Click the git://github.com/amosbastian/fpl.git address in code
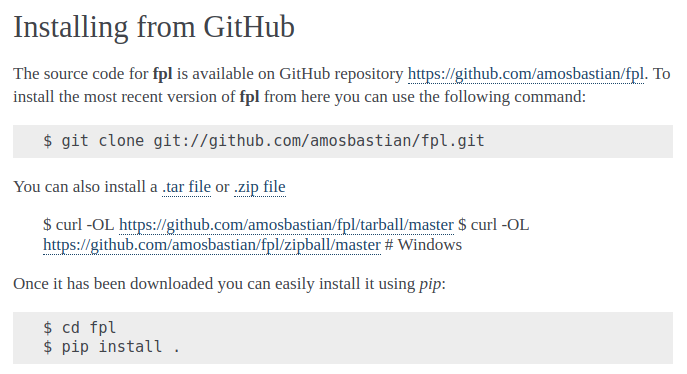687x374 pixels. (319, 141)
